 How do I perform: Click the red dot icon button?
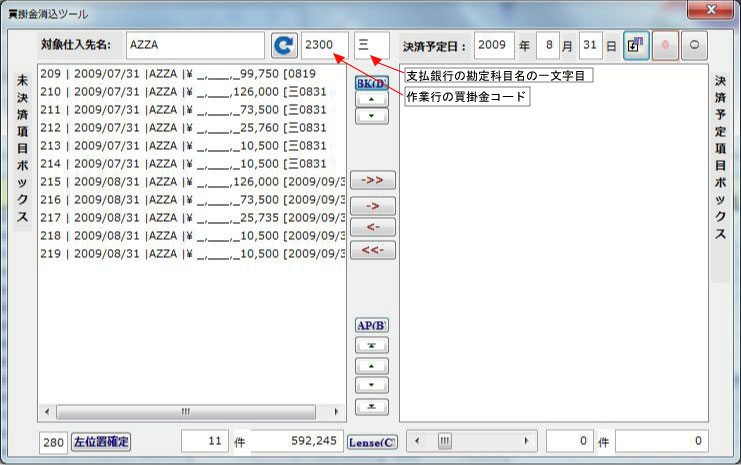tap(665, 45)
